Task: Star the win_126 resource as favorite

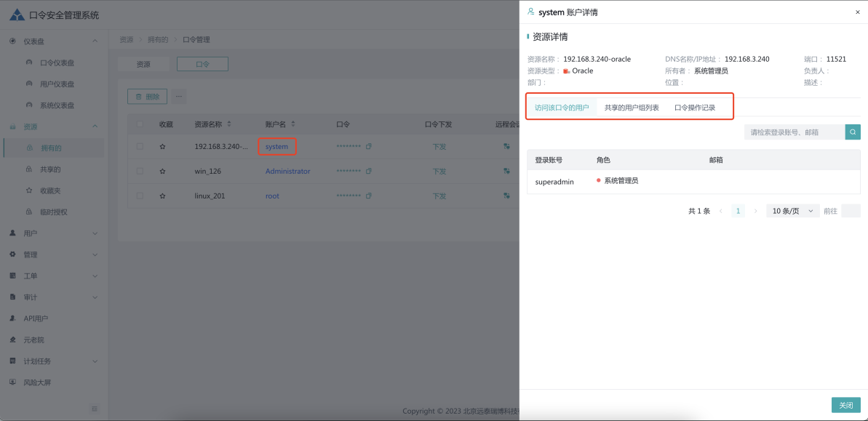Action: (x=163, y=172)
